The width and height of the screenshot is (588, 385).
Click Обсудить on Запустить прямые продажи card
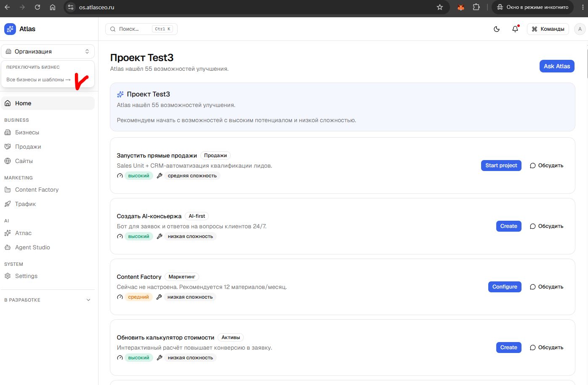(x=546, y=166)
